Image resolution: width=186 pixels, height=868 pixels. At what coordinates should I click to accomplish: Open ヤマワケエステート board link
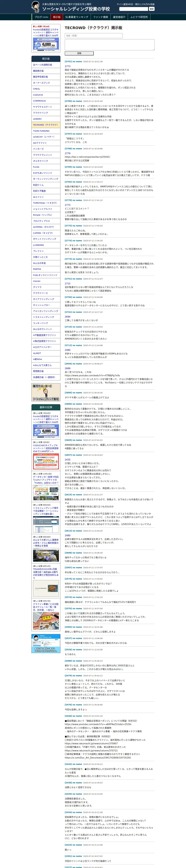pyautogui.click(x=46, y=107)
